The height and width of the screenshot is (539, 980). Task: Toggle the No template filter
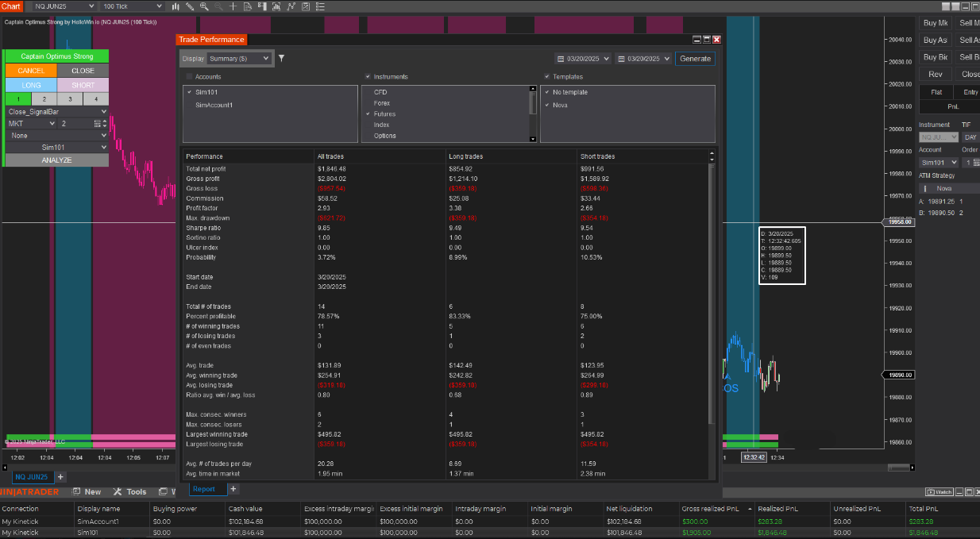point(546,92)
